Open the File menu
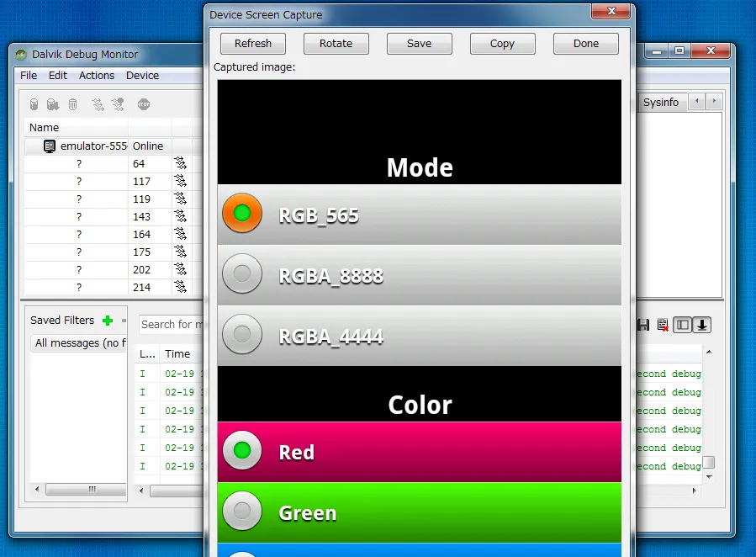 [29, 75]
